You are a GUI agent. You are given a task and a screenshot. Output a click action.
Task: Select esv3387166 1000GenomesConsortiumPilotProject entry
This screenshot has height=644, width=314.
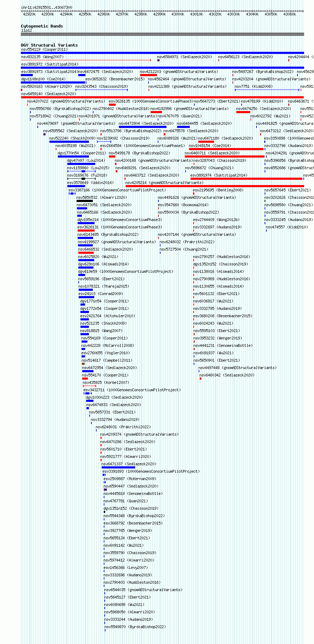click(117, 190)
